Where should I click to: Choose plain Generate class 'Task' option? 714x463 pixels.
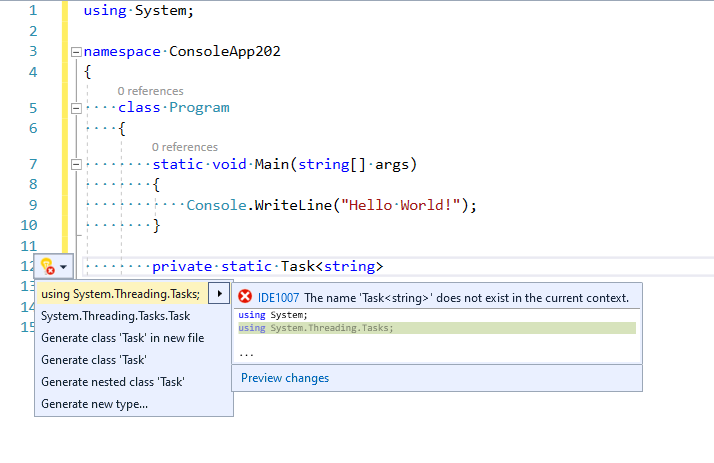coord(94,360)
